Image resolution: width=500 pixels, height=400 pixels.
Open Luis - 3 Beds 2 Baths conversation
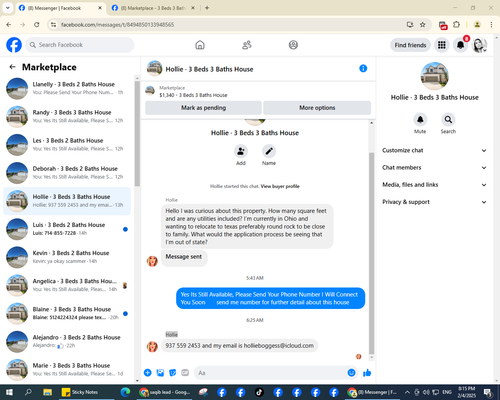(x=68, y=229)
